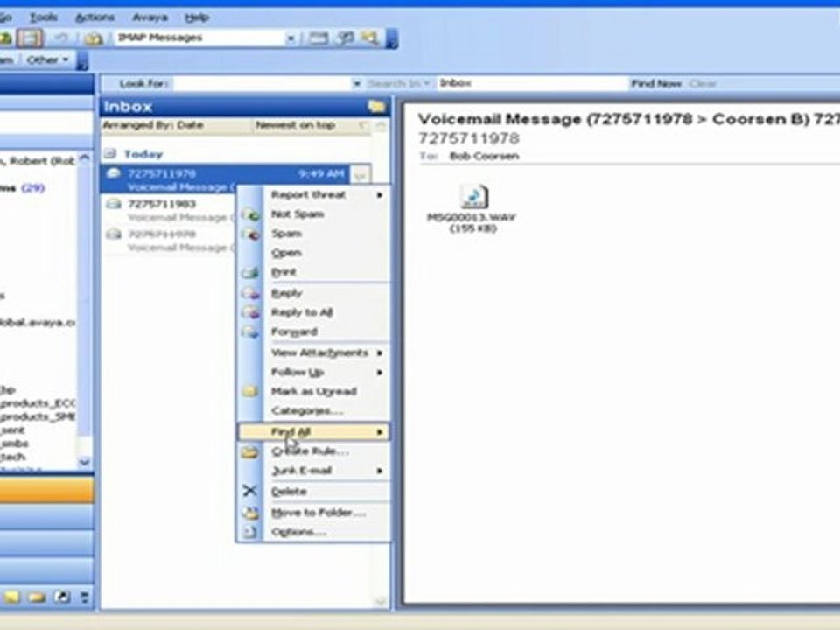This screenshot has width=840, height=630.
Task: Open Configure buttons menu in navigation pane
Action: pos(85,597)
